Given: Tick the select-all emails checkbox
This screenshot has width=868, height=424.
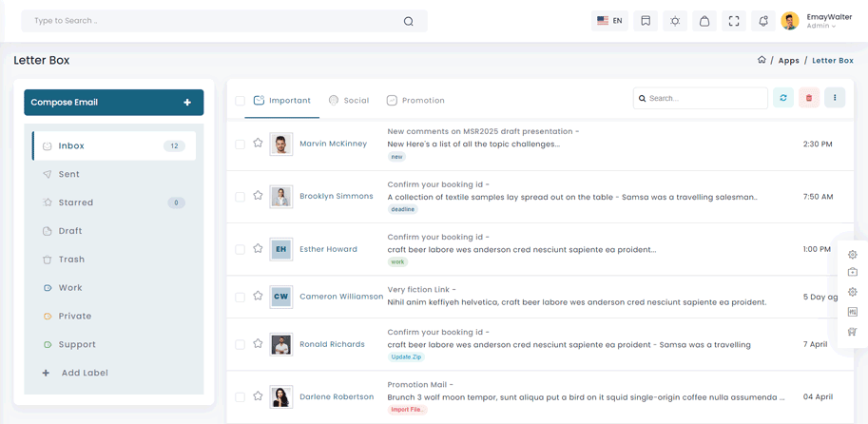Looking at the screenshot, I should click(x=240, y=101).
